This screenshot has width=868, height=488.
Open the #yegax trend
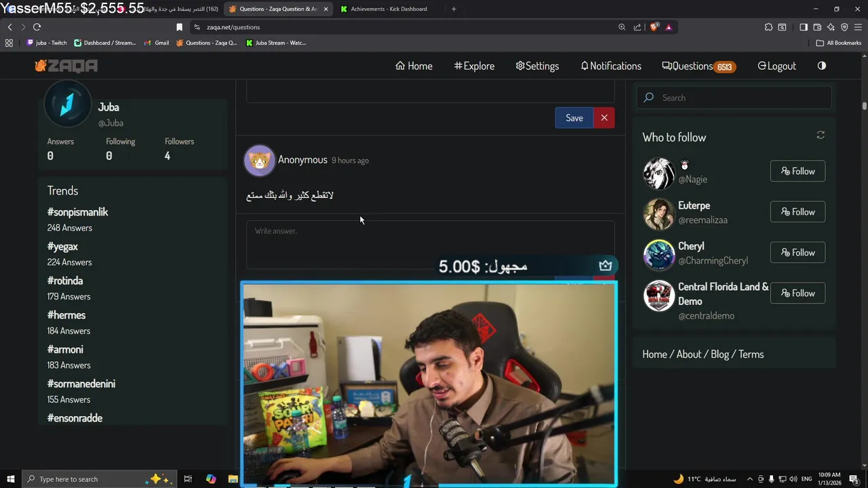62,247
